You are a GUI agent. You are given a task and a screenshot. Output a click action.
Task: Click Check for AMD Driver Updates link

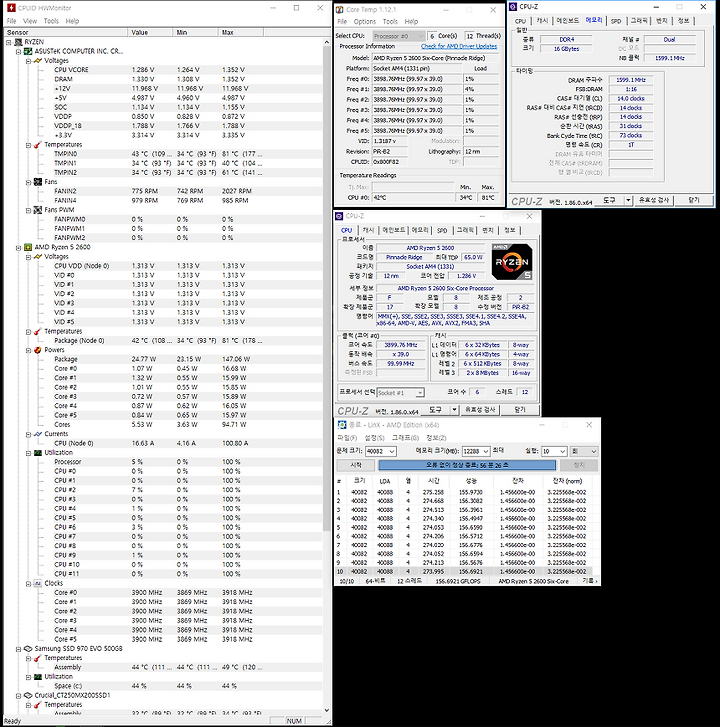tap(459, 46)
